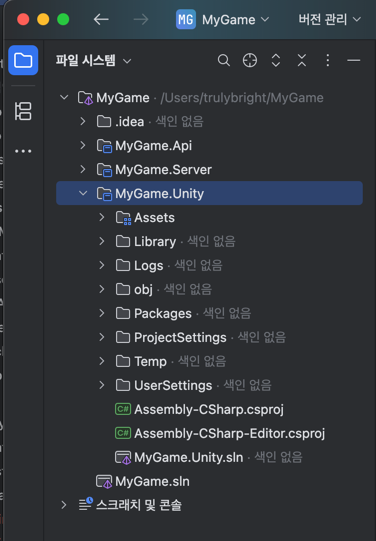Select Assembly-CSharp.csproj file name
376x541 pixels.
tap(209, 410)
